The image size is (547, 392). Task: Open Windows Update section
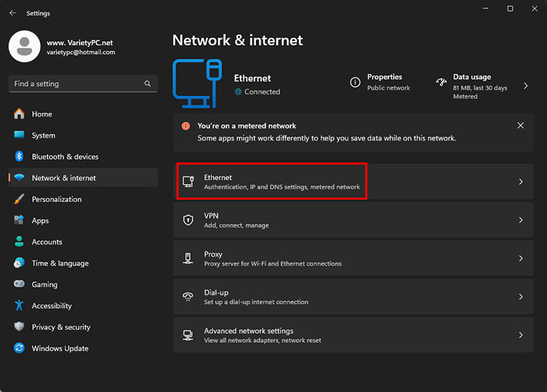(83, 348)
